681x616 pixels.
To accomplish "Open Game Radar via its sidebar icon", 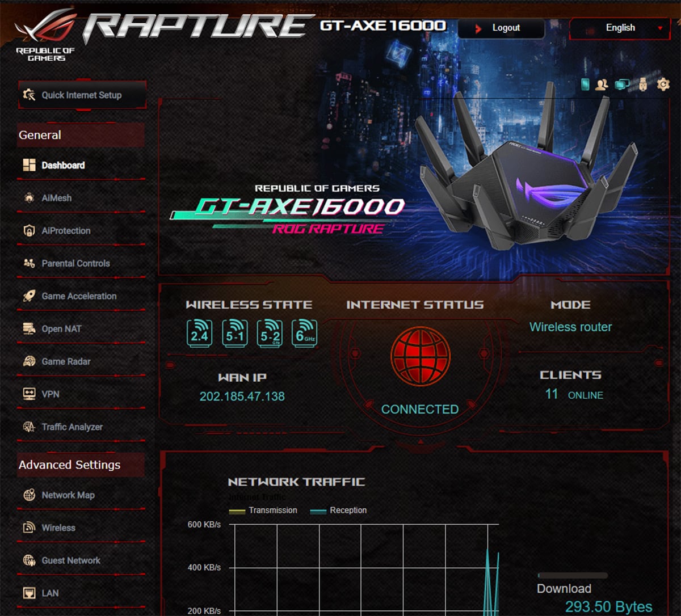I will point(29,361).
